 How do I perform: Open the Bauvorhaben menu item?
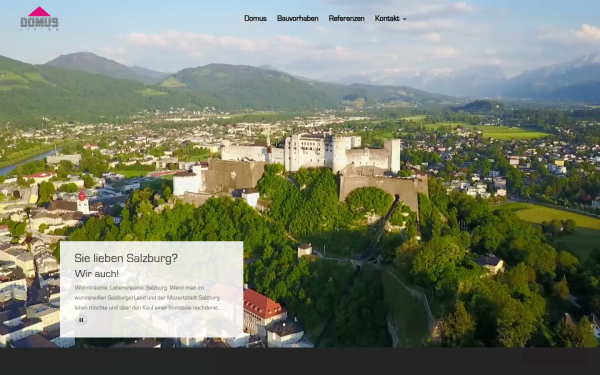point(297,18)
